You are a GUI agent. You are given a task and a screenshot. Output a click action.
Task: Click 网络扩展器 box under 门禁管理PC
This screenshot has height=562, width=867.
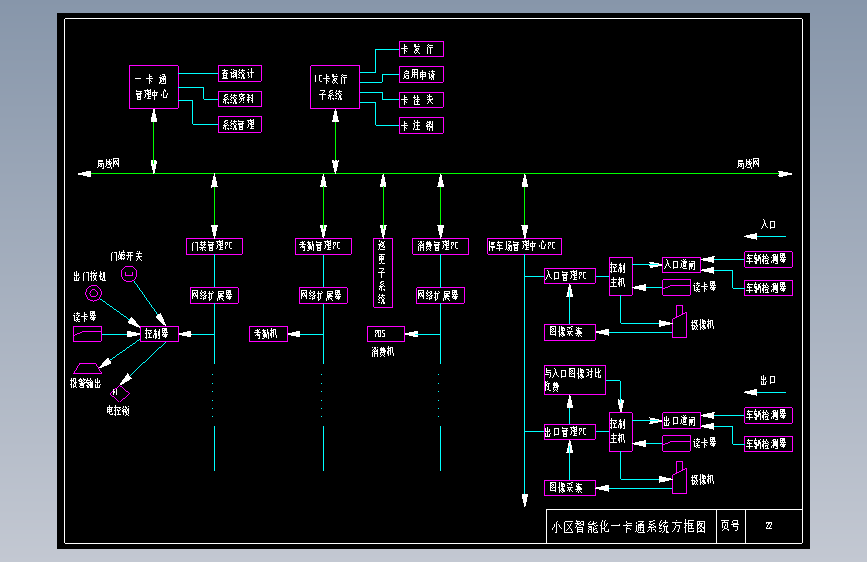(x=215, y=295)
